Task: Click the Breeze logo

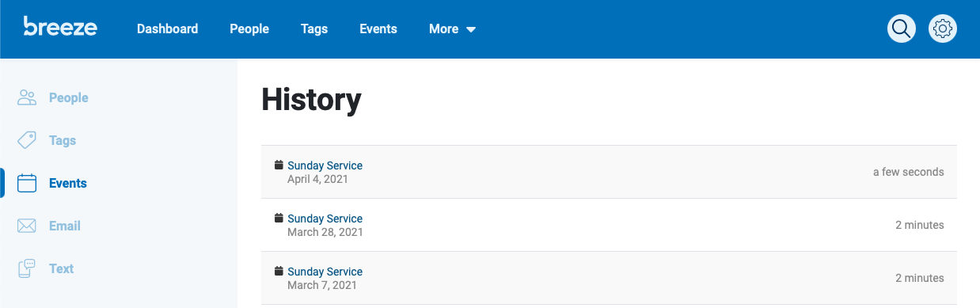Action: pos(60,27)
